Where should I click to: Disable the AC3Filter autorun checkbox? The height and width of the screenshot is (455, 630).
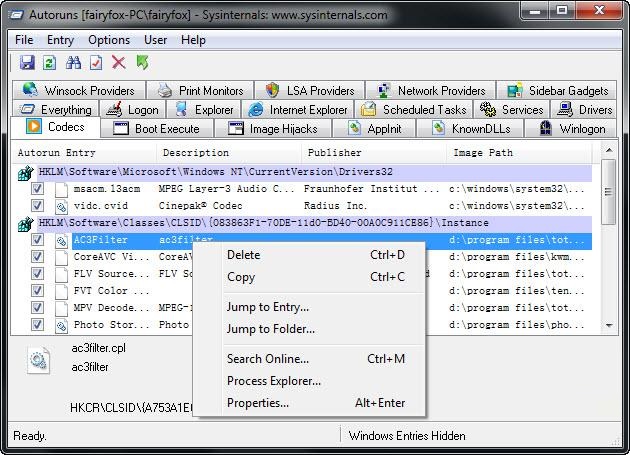coord(37,241)
